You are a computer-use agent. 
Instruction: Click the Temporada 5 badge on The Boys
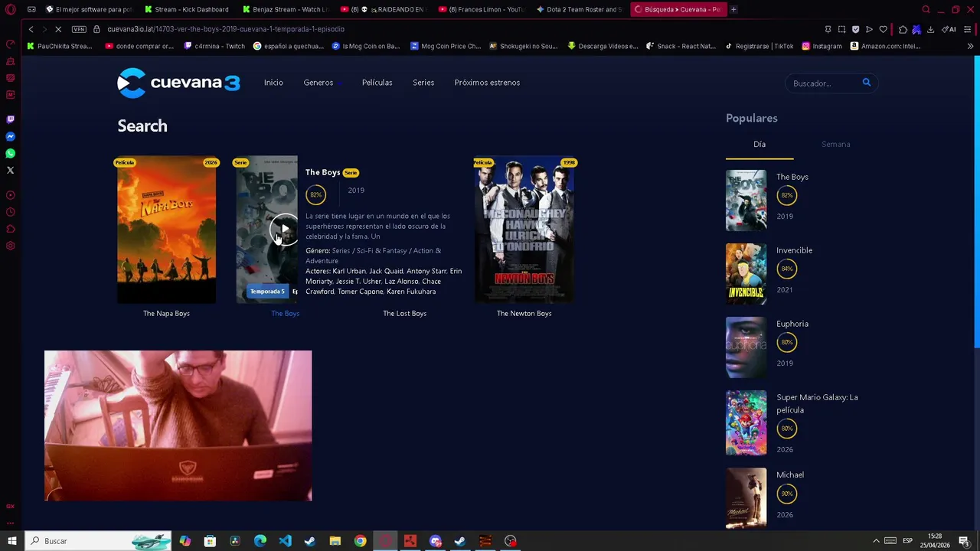(x=267, y=292)
